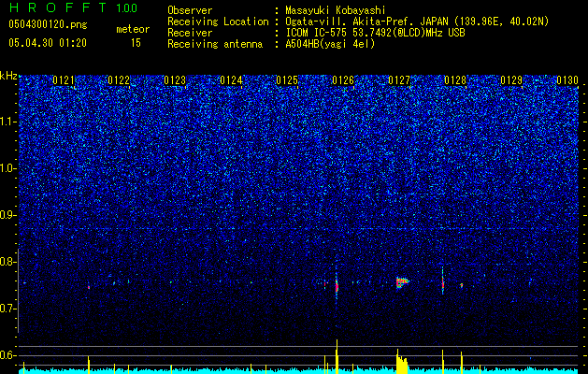Click the yellow amplitude spike before 0122
The image size is (588, 374).
(x=89, y=365)
